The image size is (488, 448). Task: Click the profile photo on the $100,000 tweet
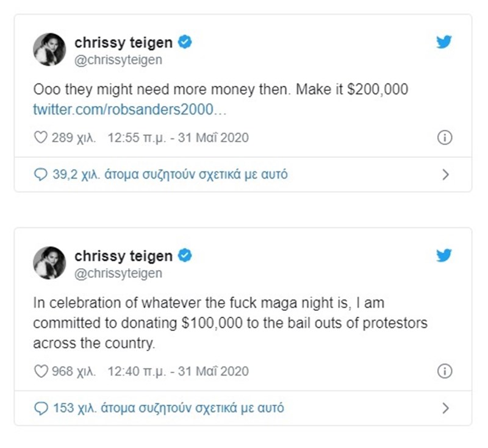(x=50, y=263)
